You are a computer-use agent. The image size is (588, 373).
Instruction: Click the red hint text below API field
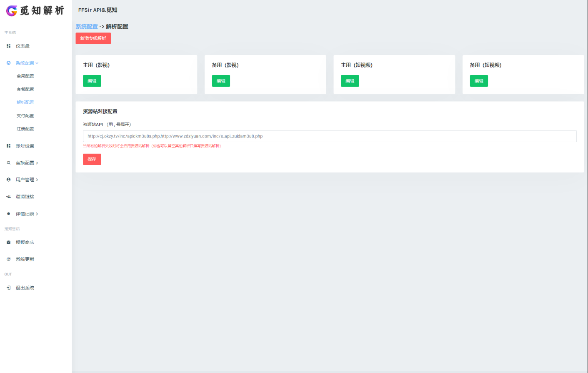[x=153, y=146]
